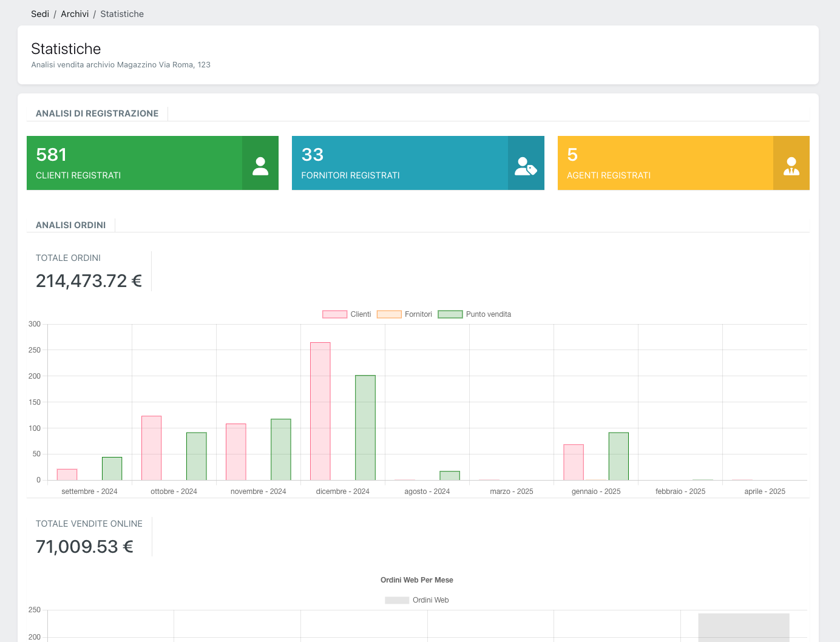Click the gennaio 2025 Clienti pink bar
840x642 pixels.
click(x=574, y=462)
